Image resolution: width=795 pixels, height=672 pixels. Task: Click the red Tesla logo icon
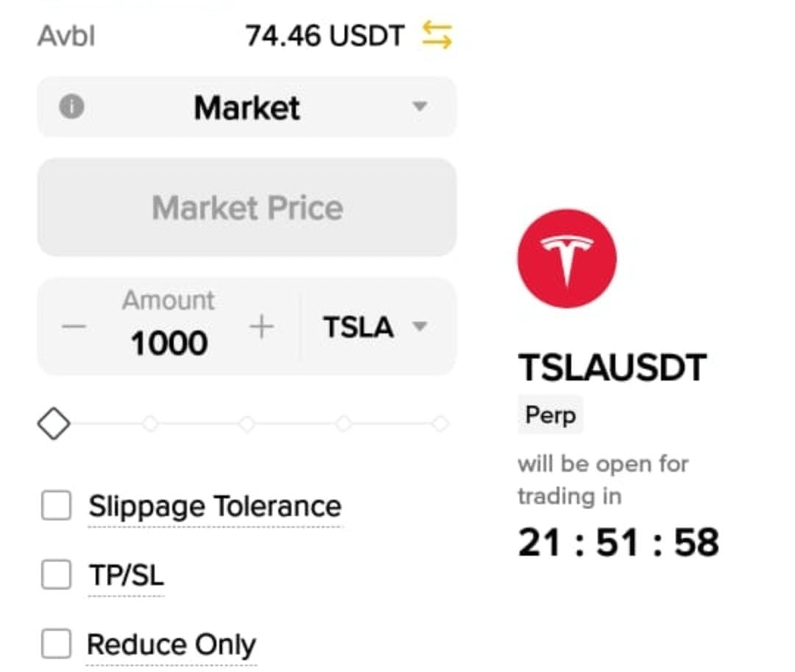click(x=566, y=258)
